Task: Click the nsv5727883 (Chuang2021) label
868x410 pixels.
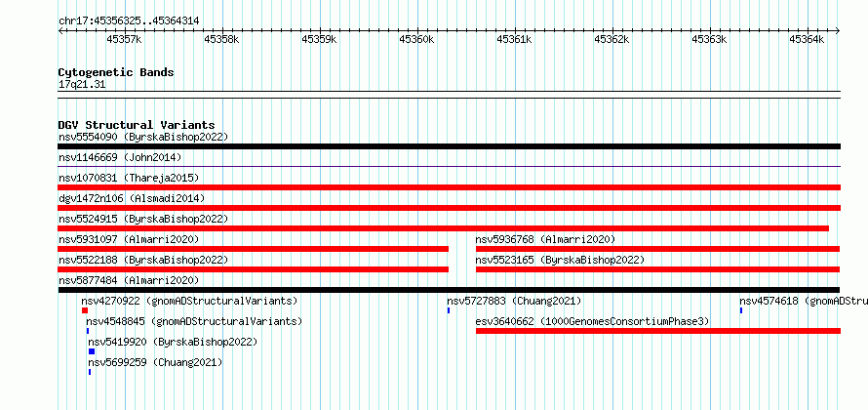Action: [514, 301]
